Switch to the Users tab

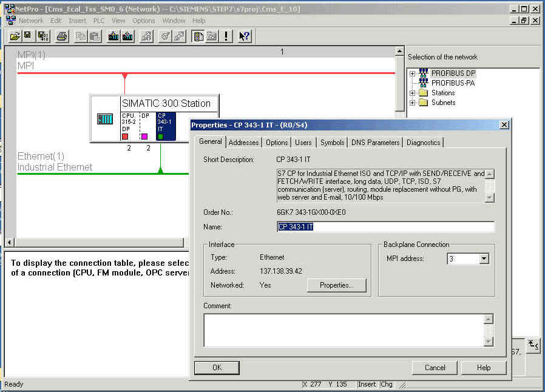(303, 143)
